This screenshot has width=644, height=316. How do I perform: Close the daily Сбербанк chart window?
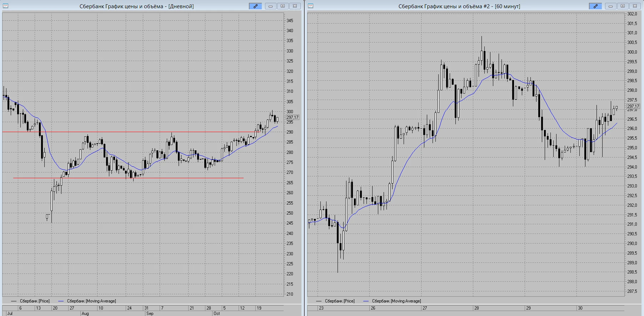[x=295, y=6]
